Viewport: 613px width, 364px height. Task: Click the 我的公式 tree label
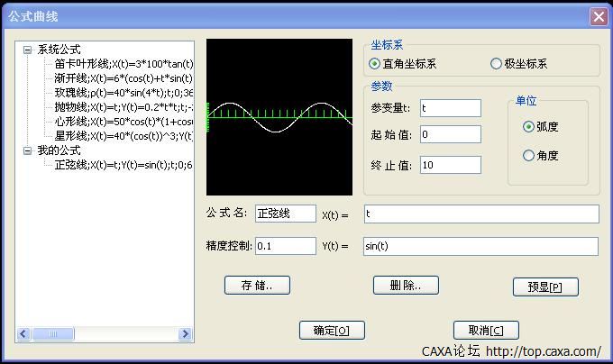point(59,150)
